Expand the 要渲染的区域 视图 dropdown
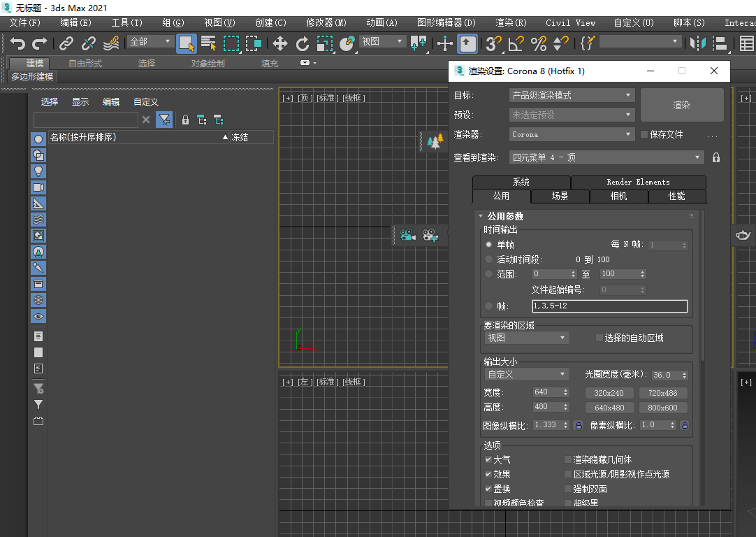The width and height of the screenshot is (756, 537). pos(527,338)
